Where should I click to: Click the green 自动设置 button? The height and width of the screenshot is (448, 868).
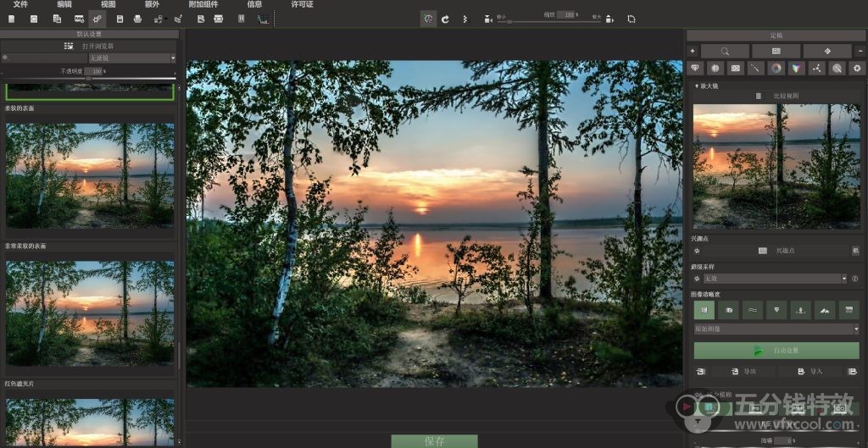[x=776, y=351]
